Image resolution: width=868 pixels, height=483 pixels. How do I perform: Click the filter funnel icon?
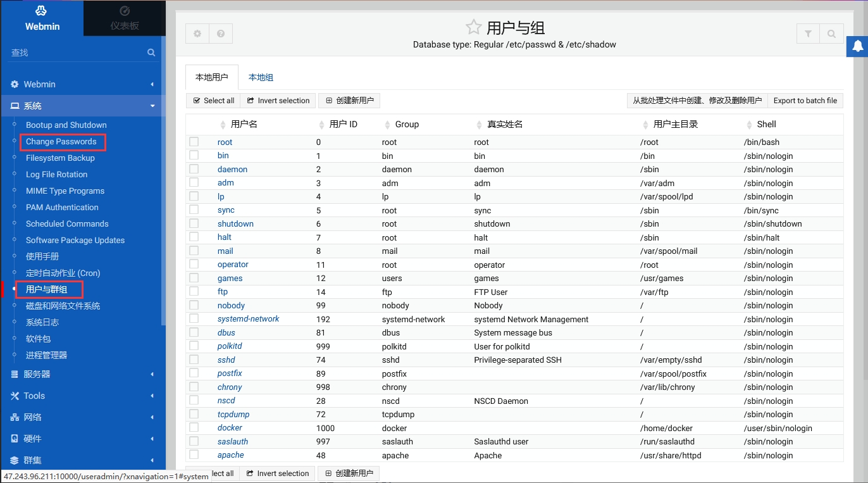[x=808, y=34]
